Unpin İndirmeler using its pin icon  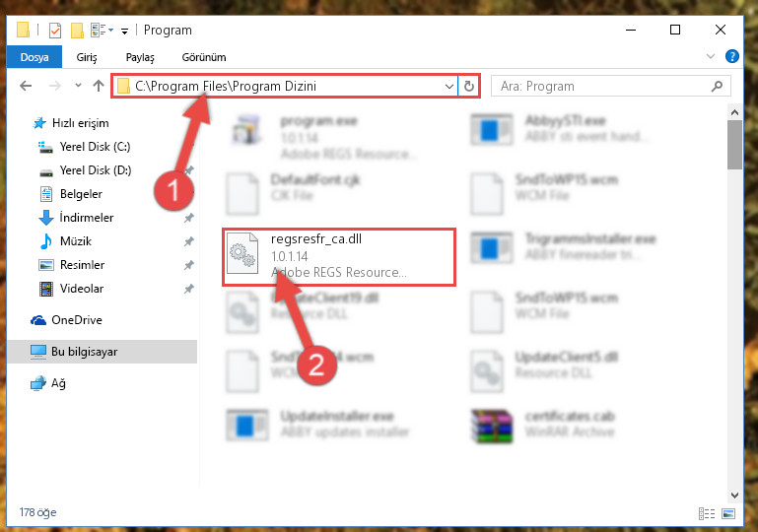coord(189,218)
